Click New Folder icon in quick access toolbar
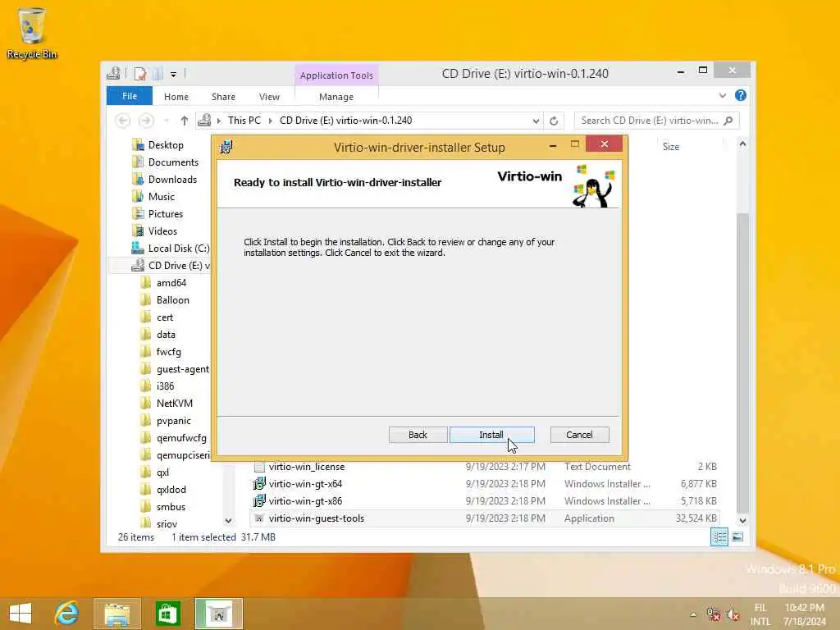Image resolution: width=840 pixels, height=630 pixels. 158,74
